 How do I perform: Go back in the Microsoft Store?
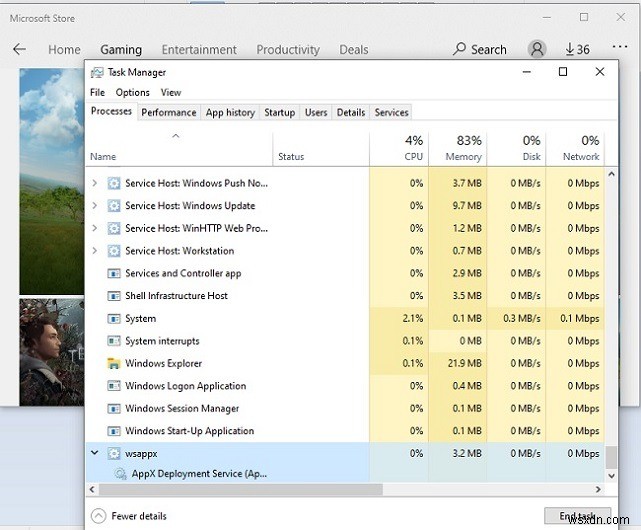coord(19,49)
